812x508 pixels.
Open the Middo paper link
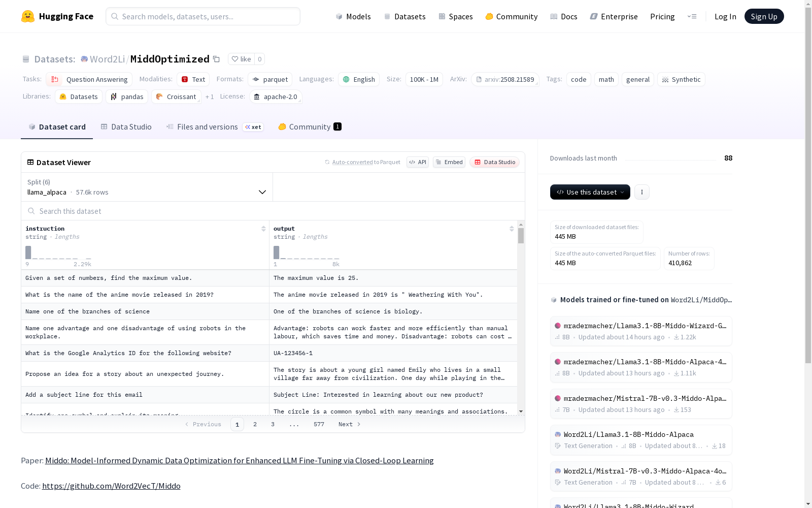click(x=240, y=461)
